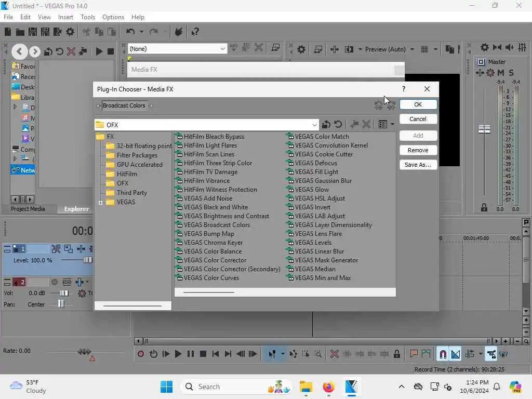This screenshot has height=399, width=532.
Task: Pause playback in transport bar
Action: (191, 354)
